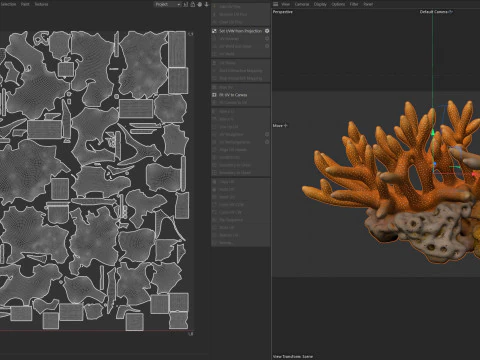Viewport: 480px width, 360px height.
Task: Open the viewport View menu
Action: [286, 4]
